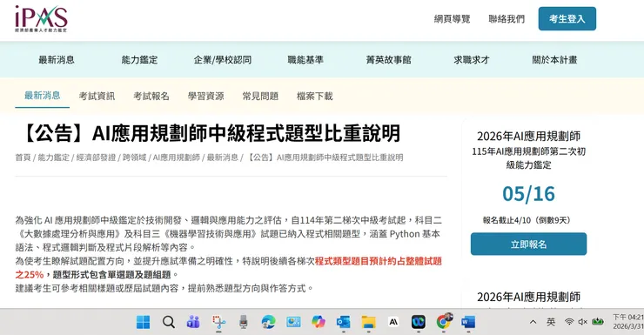Click red text 程式類型題目預計約占整體試題
The width and height of the screenshot is (644, 335).
click(x=379, y=261)
